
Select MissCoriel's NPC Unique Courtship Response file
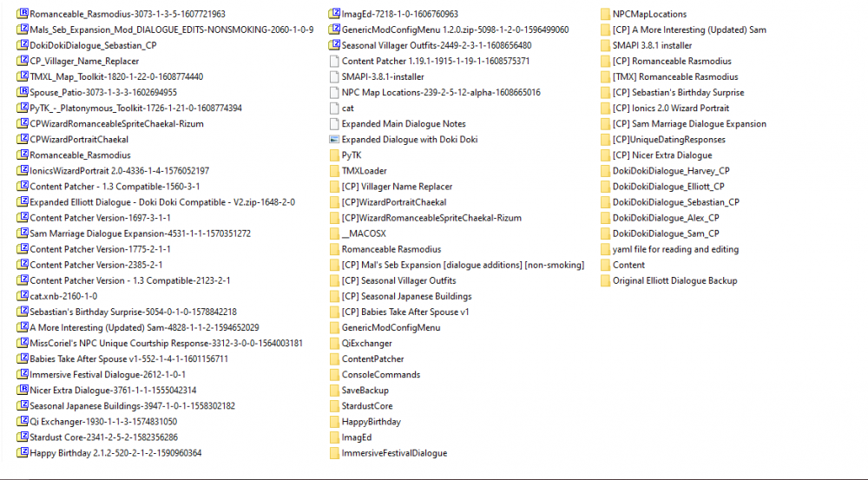click(x=166, y=343)
